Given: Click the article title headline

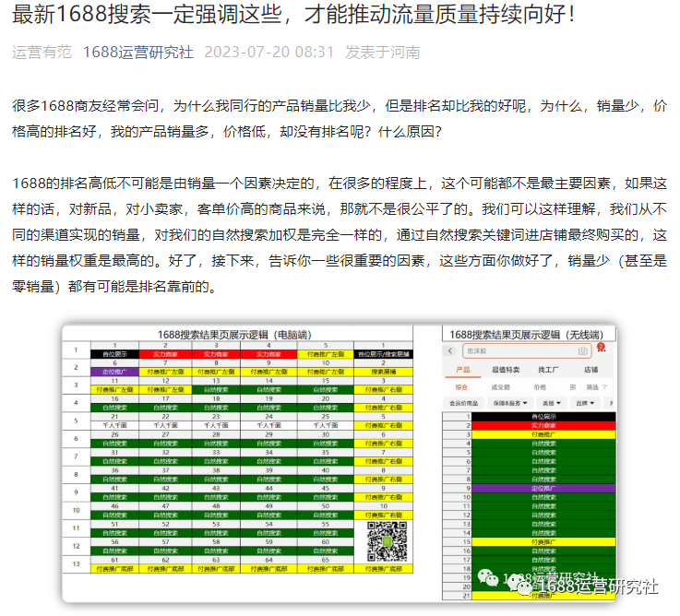Looking at the screenshot, I should 293,15.
